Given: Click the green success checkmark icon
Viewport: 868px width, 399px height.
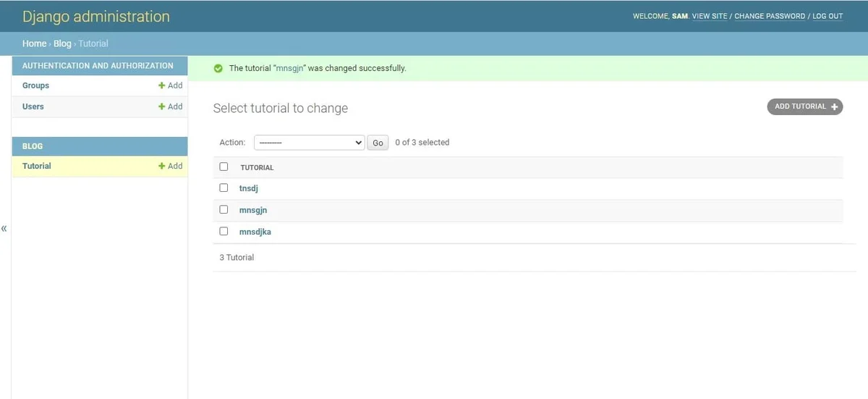Looking at the screenshot, I should 218,68.
